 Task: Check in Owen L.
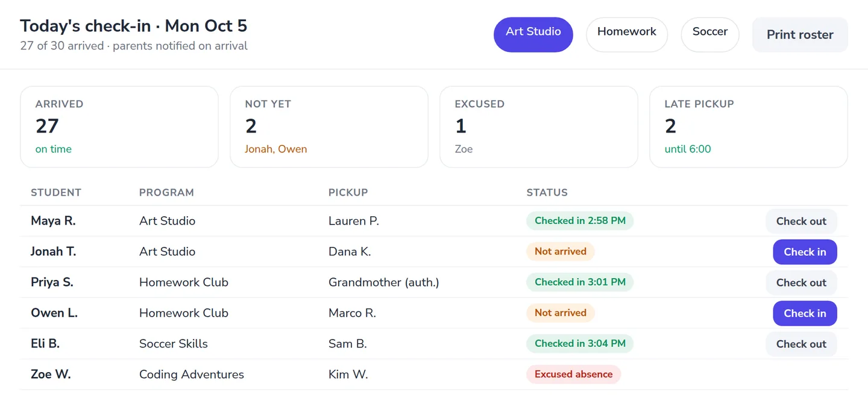(805, 313)
